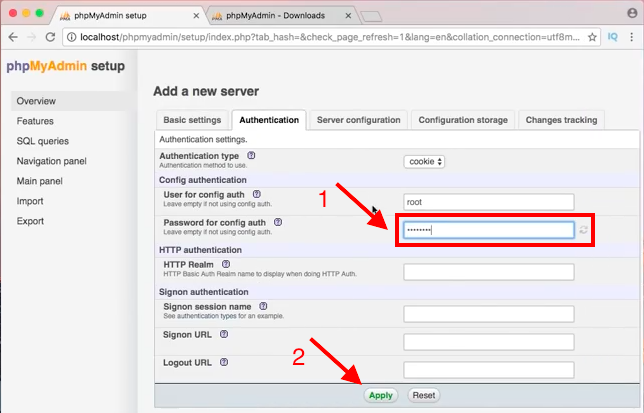This screenshot has height=413, width=644.
Task: Focus Signon session name input field
Action: coord(489,314)
